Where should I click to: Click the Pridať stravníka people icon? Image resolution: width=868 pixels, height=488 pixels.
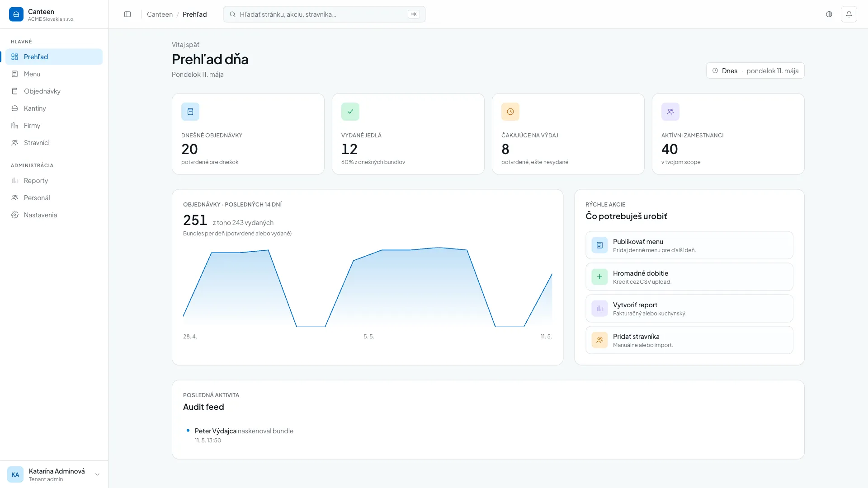pyautogui.click(x=599, y=340)
